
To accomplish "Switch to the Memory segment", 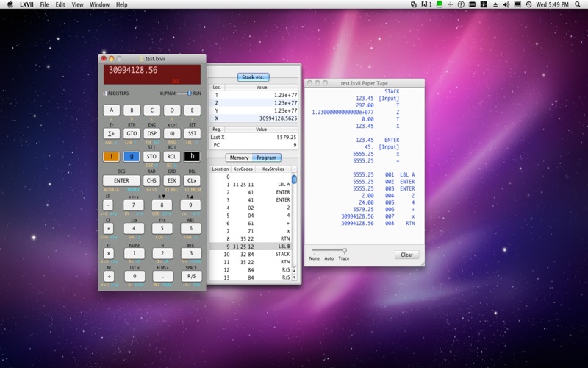I will pos(239,158).
